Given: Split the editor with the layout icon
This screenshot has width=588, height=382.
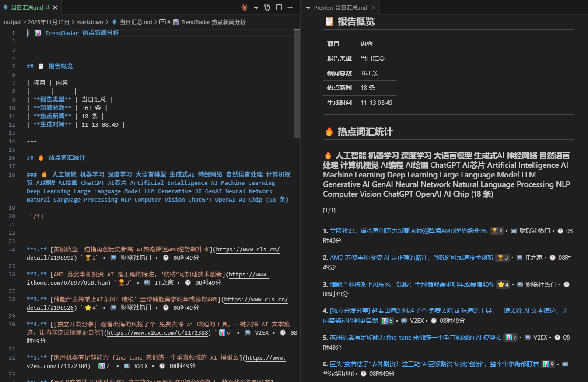Looking at the screenshot, I should 279,7.
